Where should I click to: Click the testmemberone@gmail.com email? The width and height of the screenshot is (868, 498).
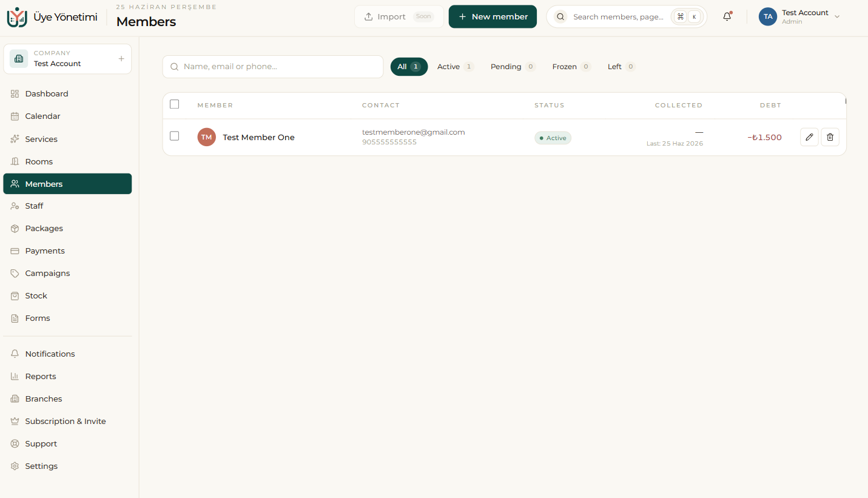tap(414, 132)
